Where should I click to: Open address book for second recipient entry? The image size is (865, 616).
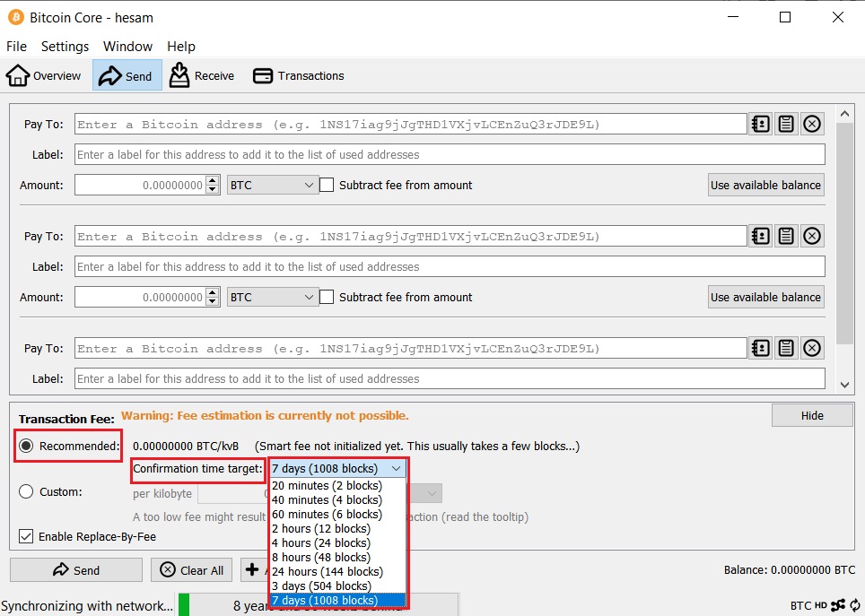[760, 236]
